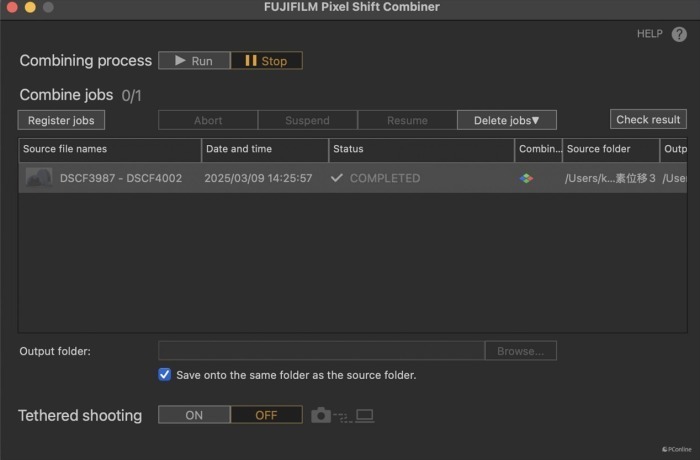The height and width of the screenshot is (460, 700).
Task: Click the camera icon near tethered shooting
Action: pos(321,415)
